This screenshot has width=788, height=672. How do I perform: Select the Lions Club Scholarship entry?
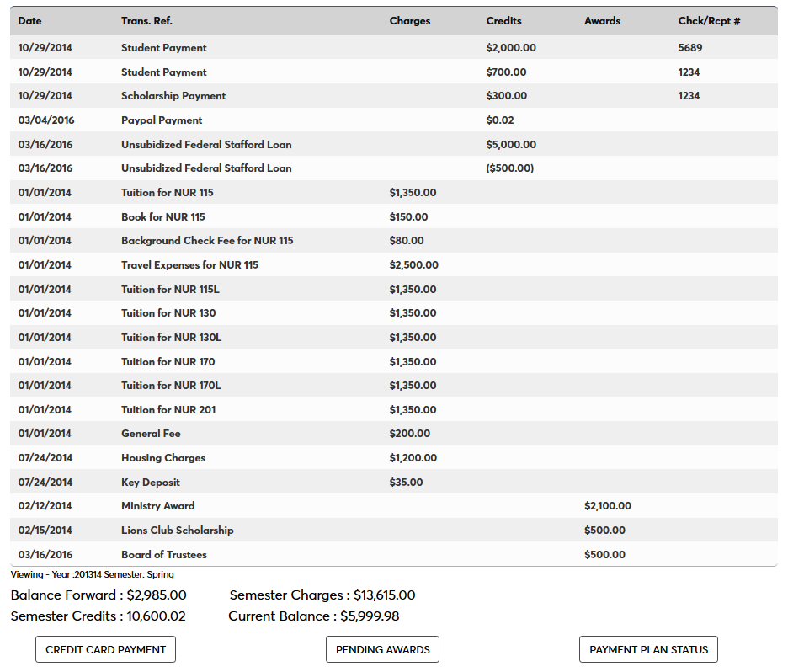tap(178, 531)
